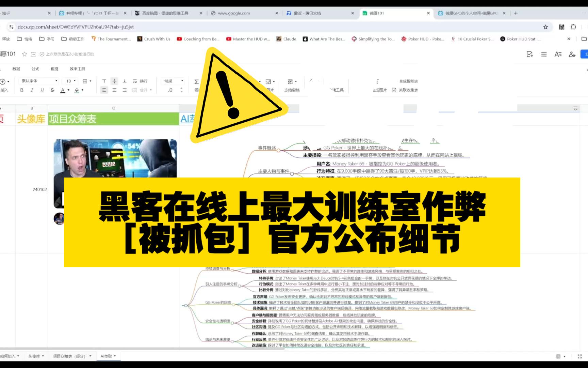Screen dimensions: 588x368
Task: Open the fill color dropdown arrow
Action: point(82,90)
